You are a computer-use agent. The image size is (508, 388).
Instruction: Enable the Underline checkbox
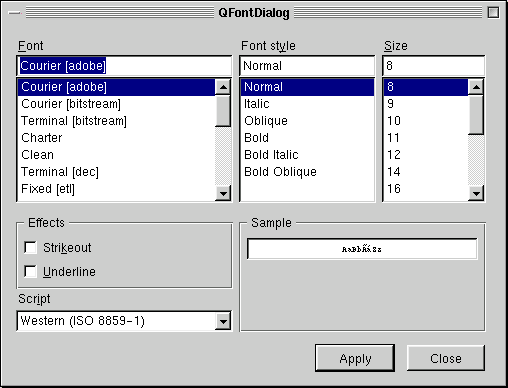click(x=30, y=271)
